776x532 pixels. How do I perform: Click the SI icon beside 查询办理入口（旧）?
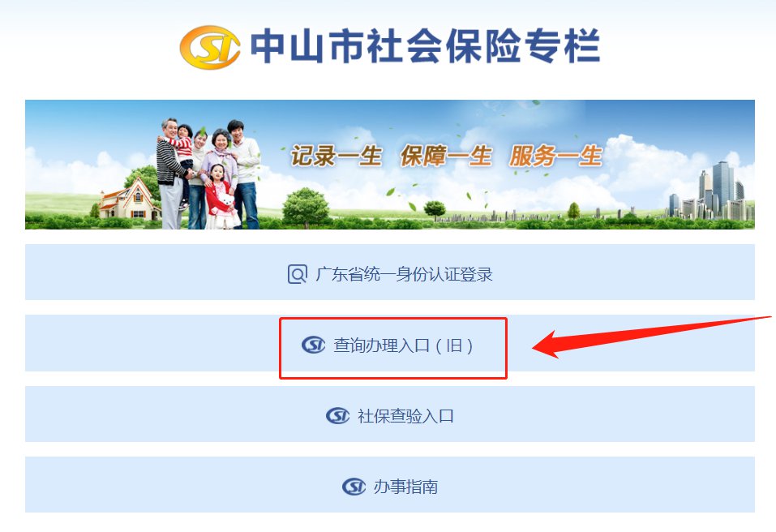tap(313, 345)
